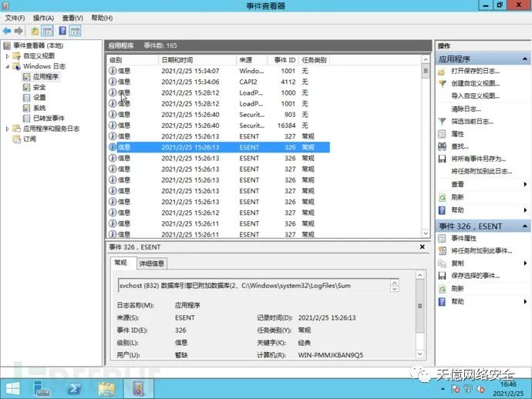
Task: Sort by the 来源 column header
Action: tap(251, 60)
